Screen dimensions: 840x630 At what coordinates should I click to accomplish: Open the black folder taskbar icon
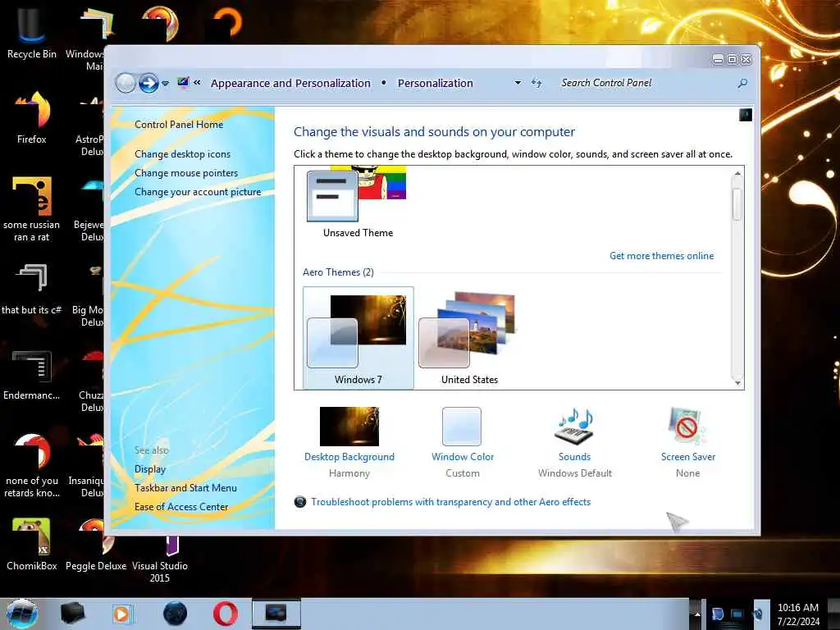[x=72, y=614]
